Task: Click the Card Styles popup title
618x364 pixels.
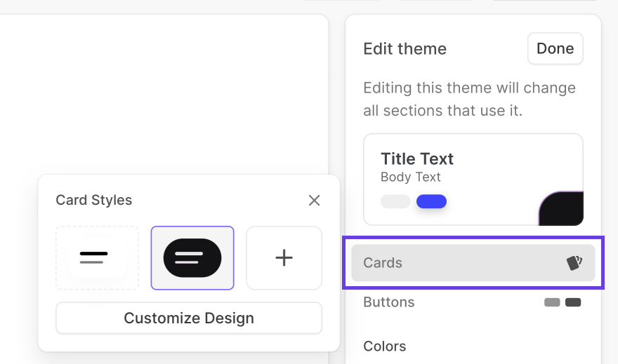Action: [94, 201]
